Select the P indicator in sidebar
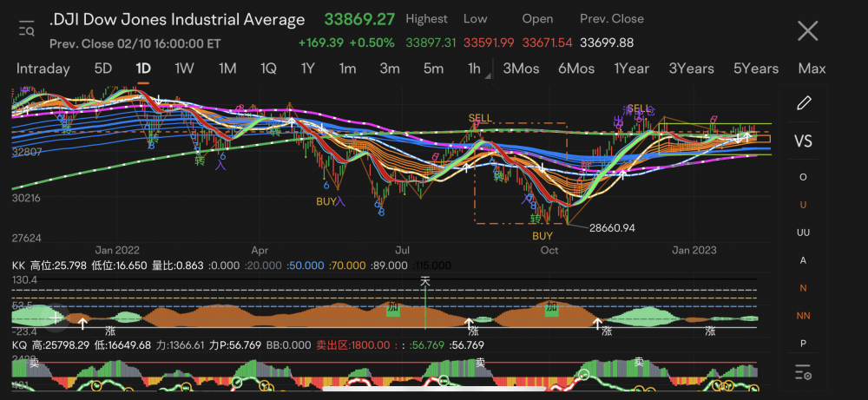The image size is (868, 400). [804, 344]
